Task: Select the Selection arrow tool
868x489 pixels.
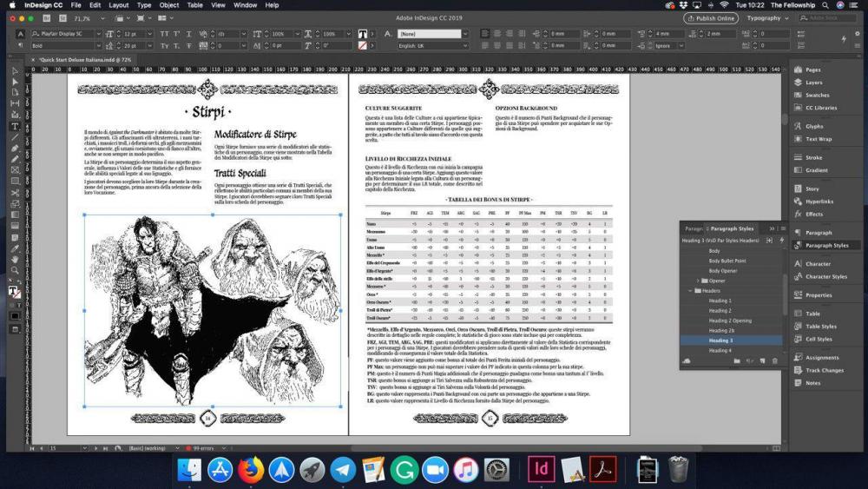Action: [x=15, y=71]
